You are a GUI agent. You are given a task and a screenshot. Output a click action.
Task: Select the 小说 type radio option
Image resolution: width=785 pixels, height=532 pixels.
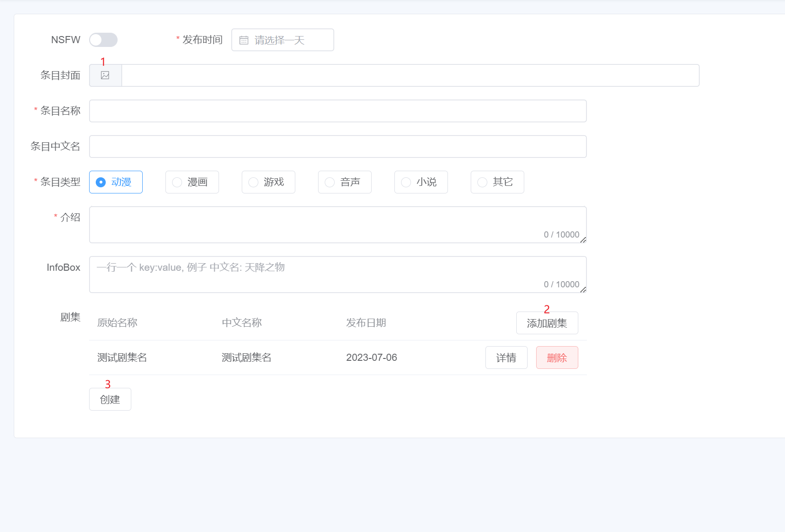421,182
